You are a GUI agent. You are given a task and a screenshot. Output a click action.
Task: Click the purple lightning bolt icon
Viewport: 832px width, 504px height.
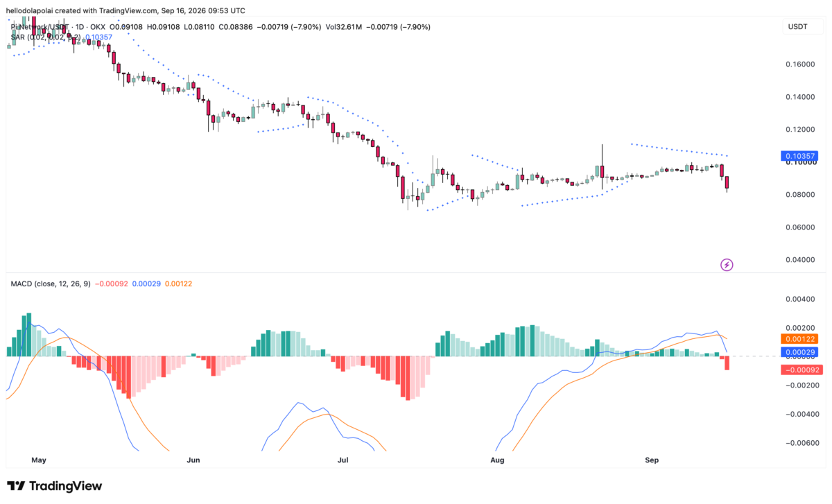727,265
